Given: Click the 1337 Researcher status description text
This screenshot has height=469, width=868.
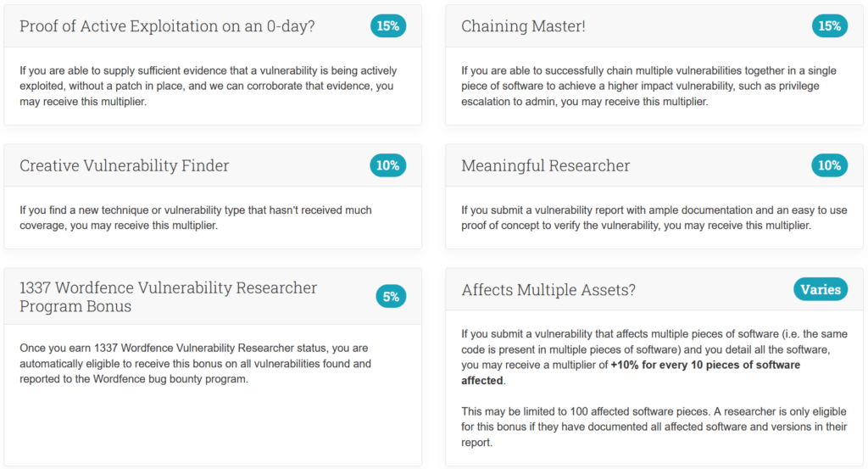Looking at the screenshot, I should click(196, 363).
